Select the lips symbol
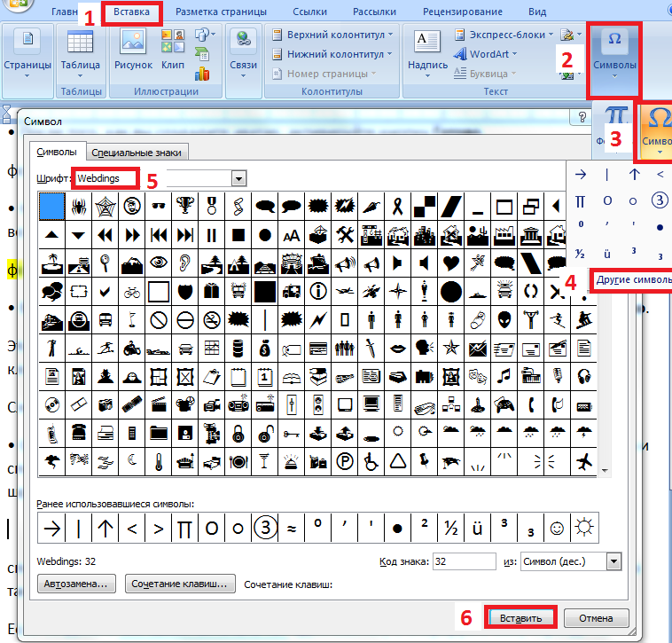The width and height of the screenshot is (672, 643). tap(398, 349)
